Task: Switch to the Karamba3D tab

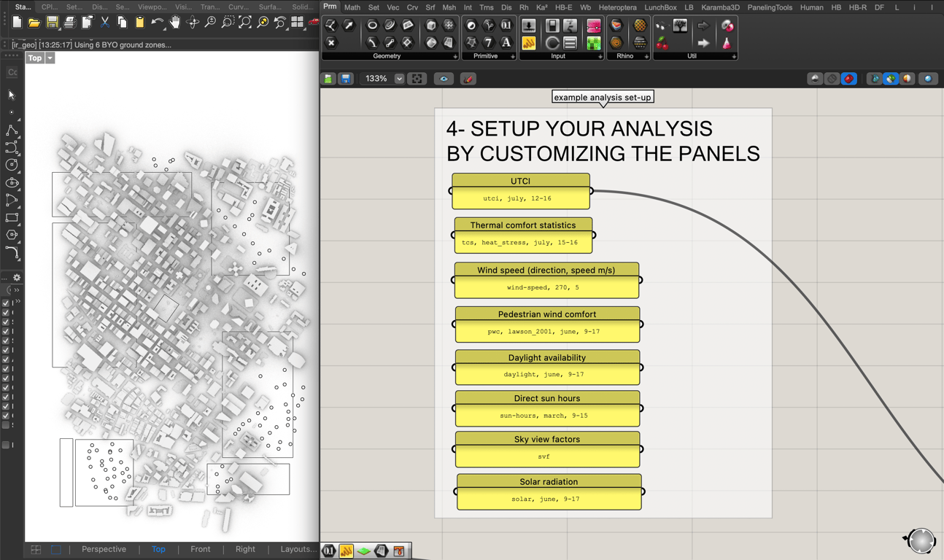Action: click(720, 7)
